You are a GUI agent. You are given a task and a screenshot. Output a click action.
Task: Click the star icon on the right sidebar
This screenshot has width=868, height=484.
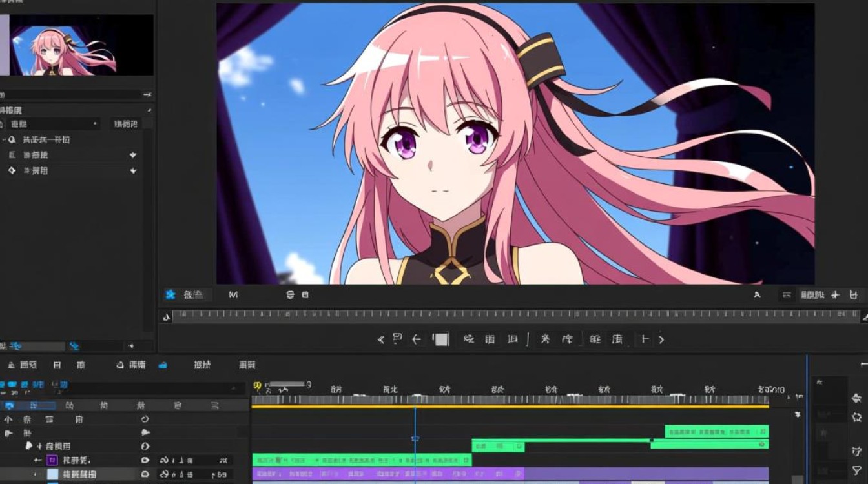857,417
